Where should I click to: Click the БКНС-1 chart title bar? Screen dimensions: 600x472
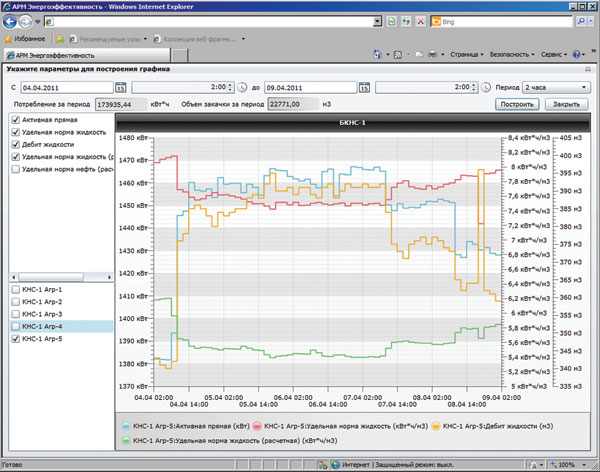352,123
